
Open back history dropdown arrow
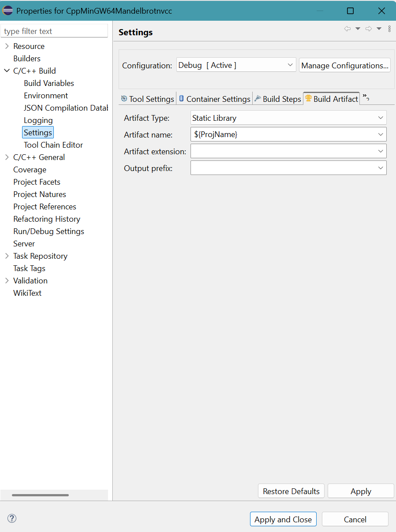coord(358,29)
